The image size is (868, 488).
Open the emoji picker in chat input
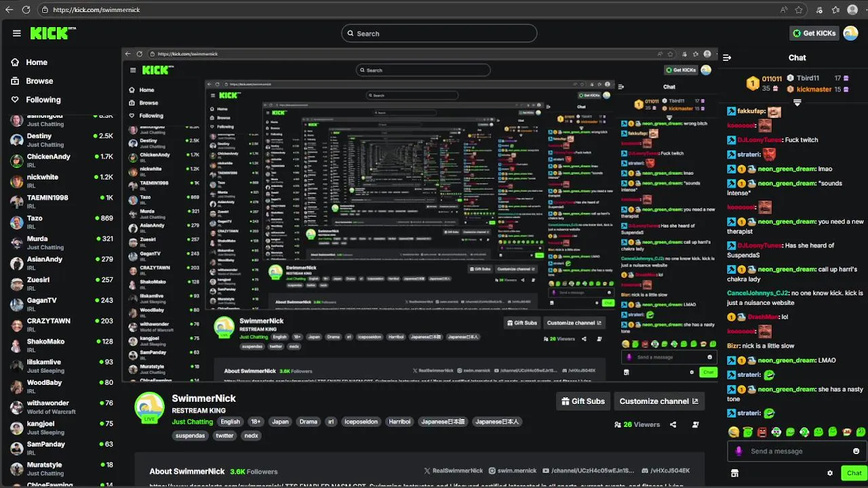click(x=856, y=451)
